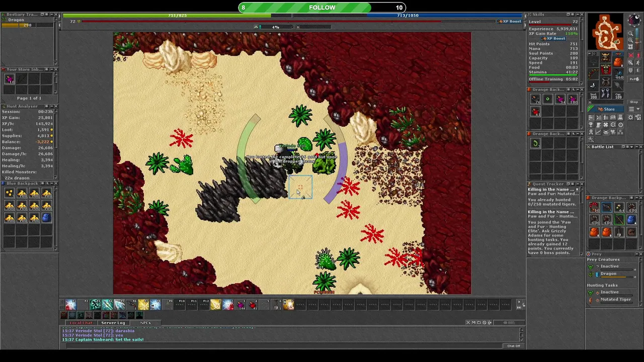Toggle chase opponent running-figure button
Viewport: 644px width, 362px height.
[x=638, y=62]
